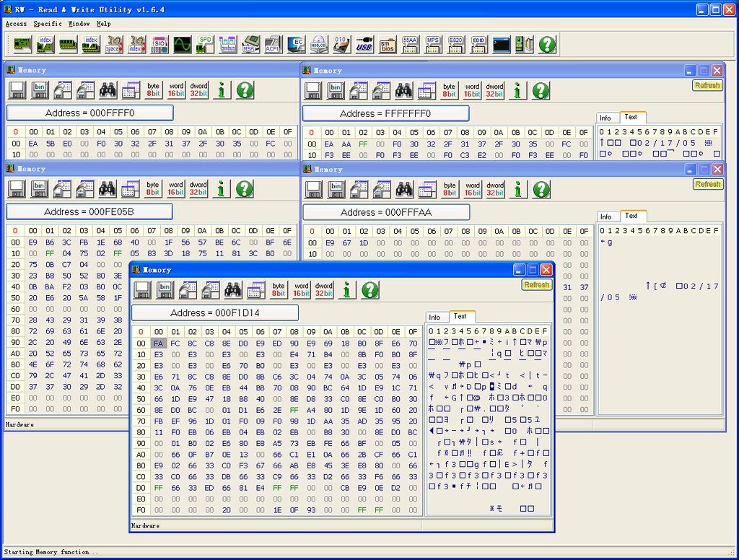The height and width of the screenshot is (560, 739).
Task: Open the Access menu
Action: tap(16, 23)
